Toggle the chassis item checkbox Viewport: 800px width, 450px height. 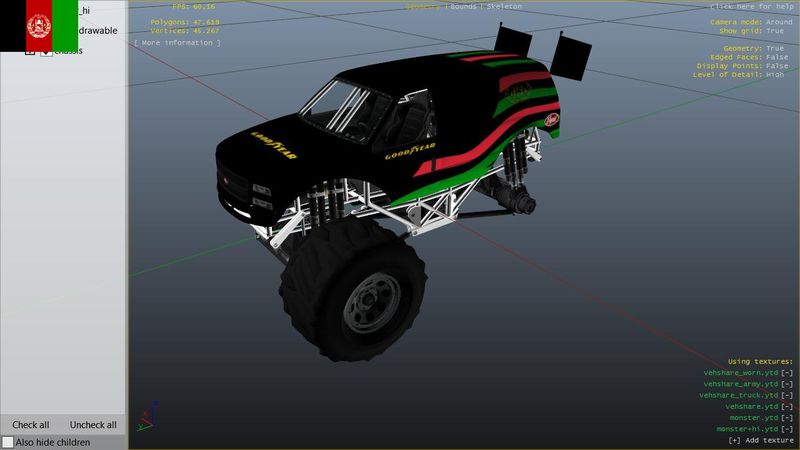46,52
